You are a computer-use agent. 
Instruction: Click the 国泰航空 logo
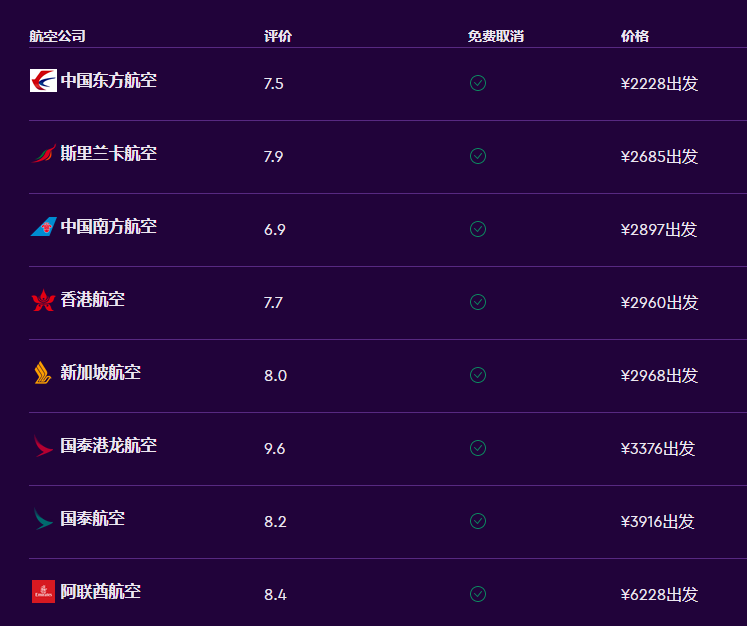click(x=43, y=518)
